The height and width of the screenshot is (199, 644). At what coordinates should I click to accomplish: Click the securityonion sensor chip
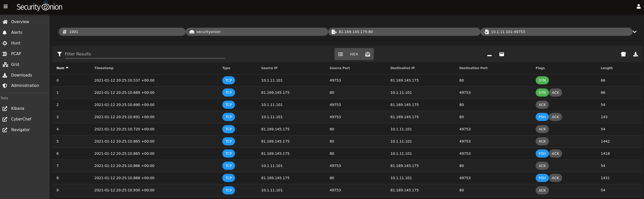[x=257, y=32]
